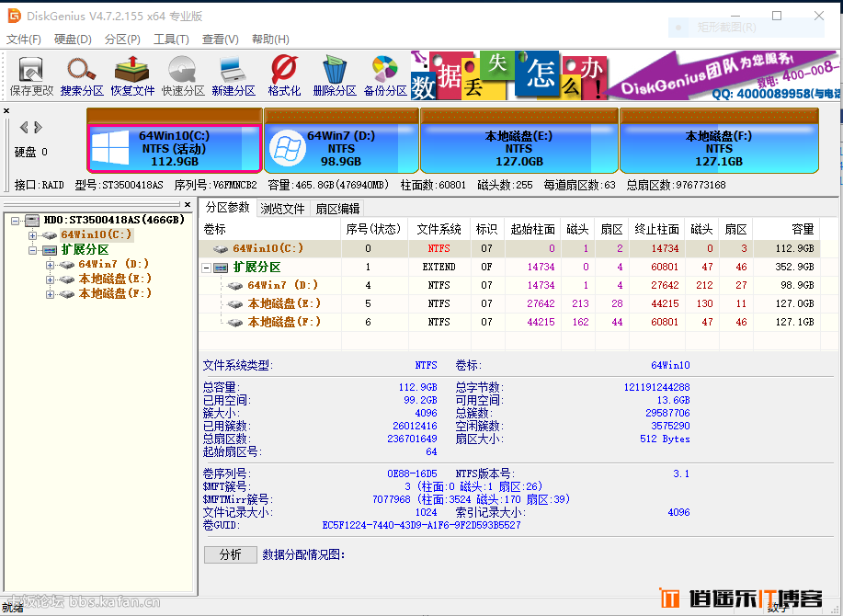Select the 快速分区 quick partition icon
This screenshot has width=843, height=616.
[x=183, y=75]
